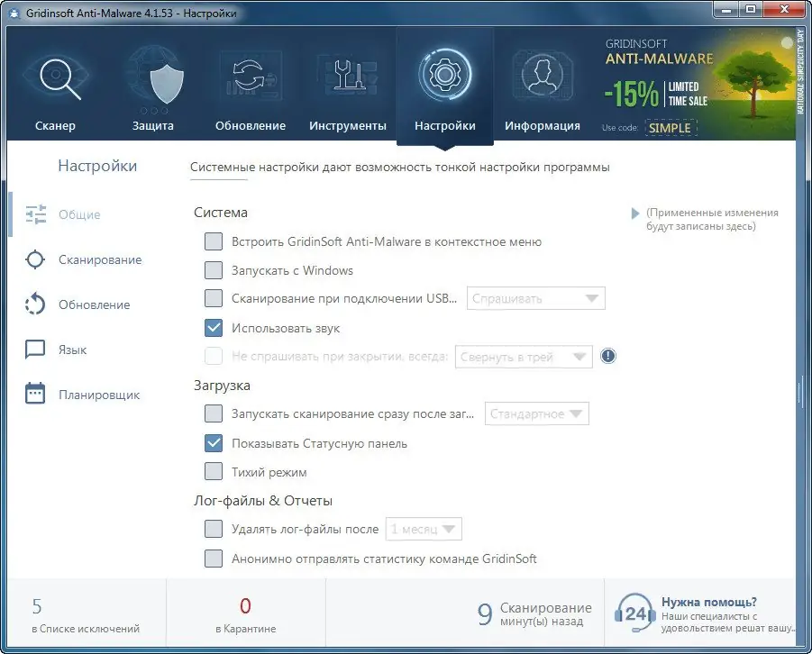Toggle Не спрашивать при закрытии checkbox

pos(214,356)
